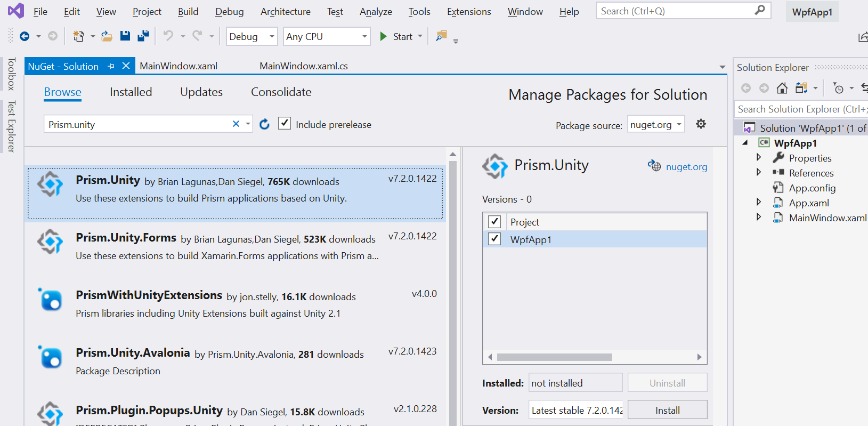Click the Live Share icon at top right
Image resolution: width=868 pixels, height=426 pixels.
click(x=863, y=36)
